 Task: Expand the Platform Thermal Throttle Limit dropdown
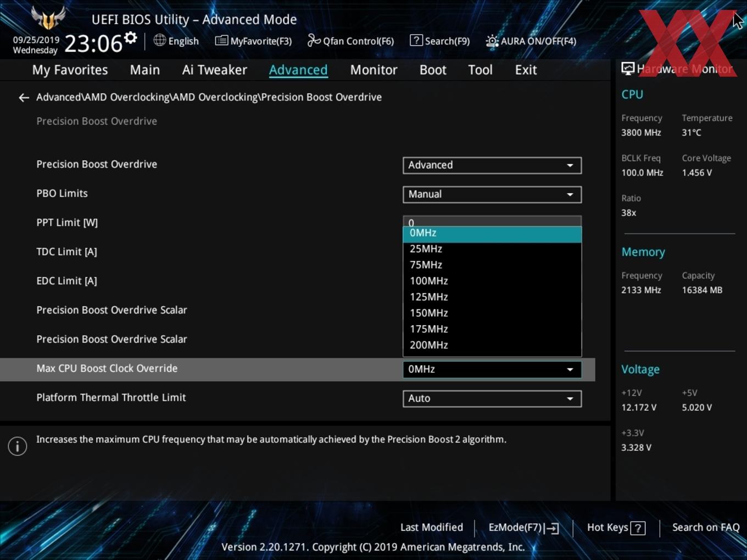point(492,399)
